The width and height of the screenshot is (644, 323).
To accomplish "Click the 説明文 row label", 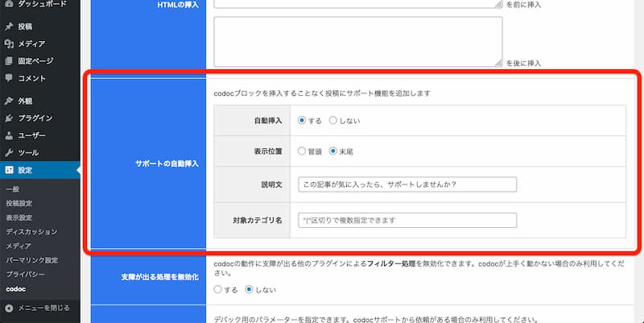I will pyautogui.click(x=271, y=184).
